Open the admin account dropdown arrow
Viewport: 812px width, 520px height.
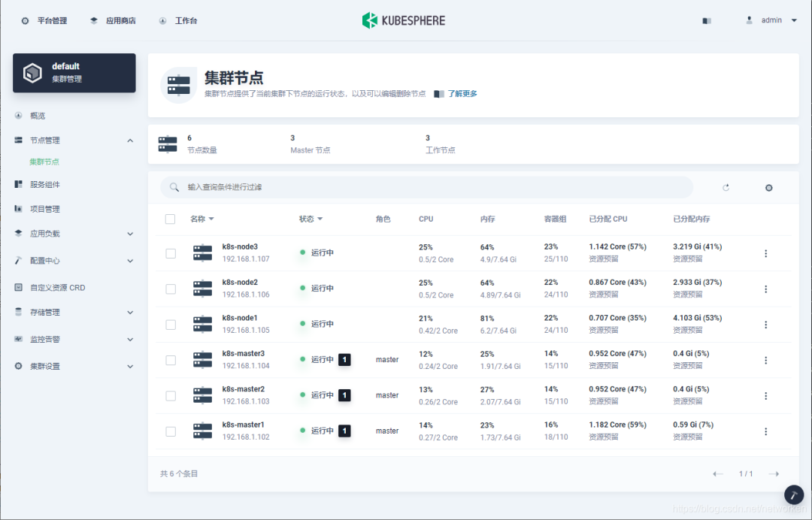pos(794,21)
